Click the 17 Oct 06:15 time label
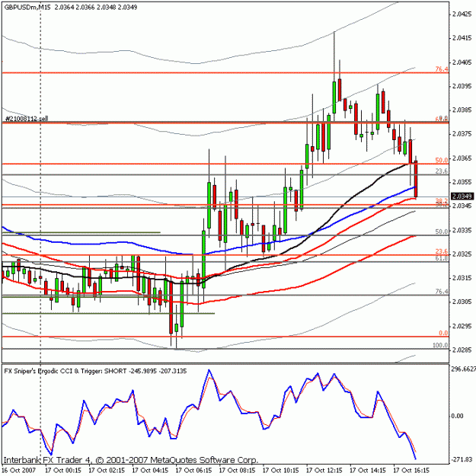Image resolution: width=476 pixels, height=476 pixels. (193, 471)
